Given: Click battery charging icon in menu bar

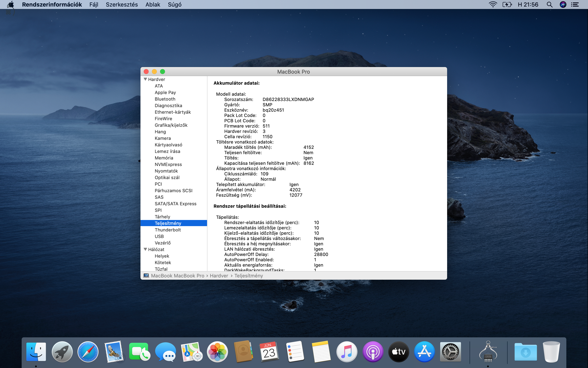Looking at the screenshot, I should [x=507, y=4].
